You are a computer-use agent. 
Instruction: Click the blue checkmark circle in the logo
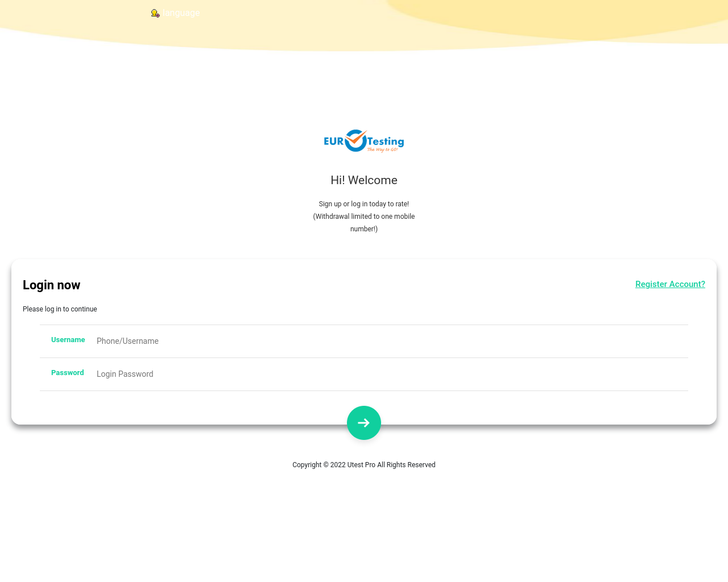point(355,141)
